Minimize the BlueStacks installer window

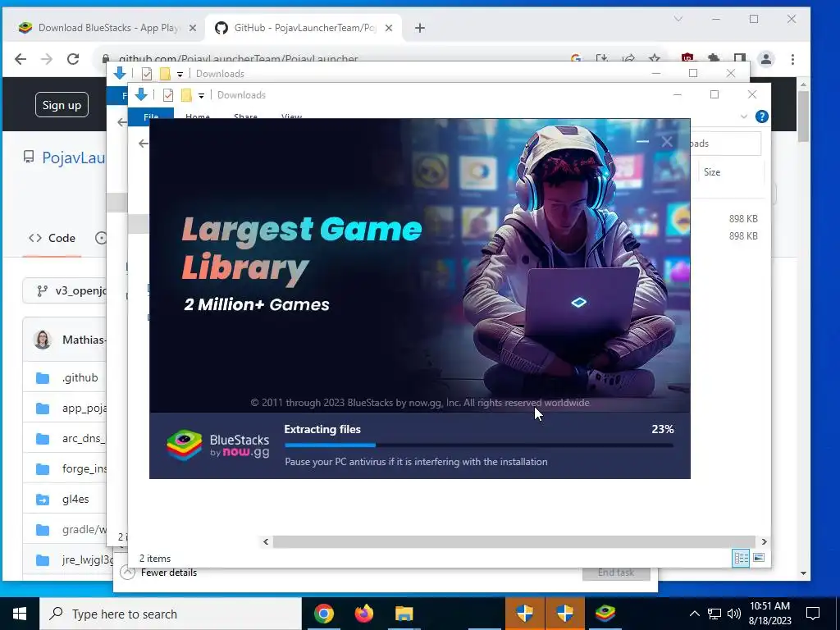(x=642, y=141)
